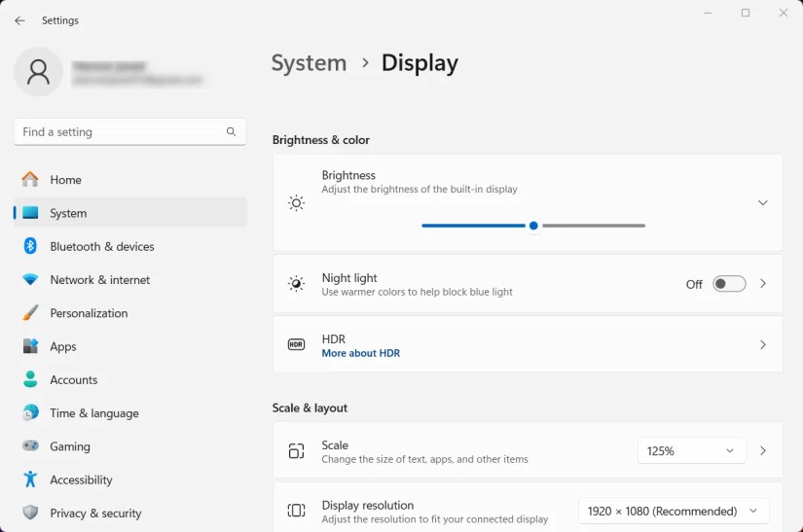Select Time & language in sidebar
This screenshot has height=532, width=803.
point(94,413)
